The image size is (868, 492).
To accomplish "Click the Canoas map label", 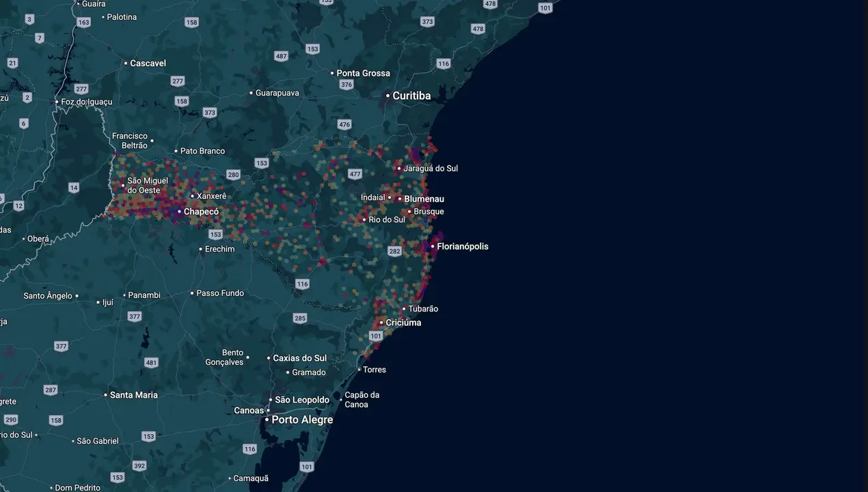I will 249,411.
